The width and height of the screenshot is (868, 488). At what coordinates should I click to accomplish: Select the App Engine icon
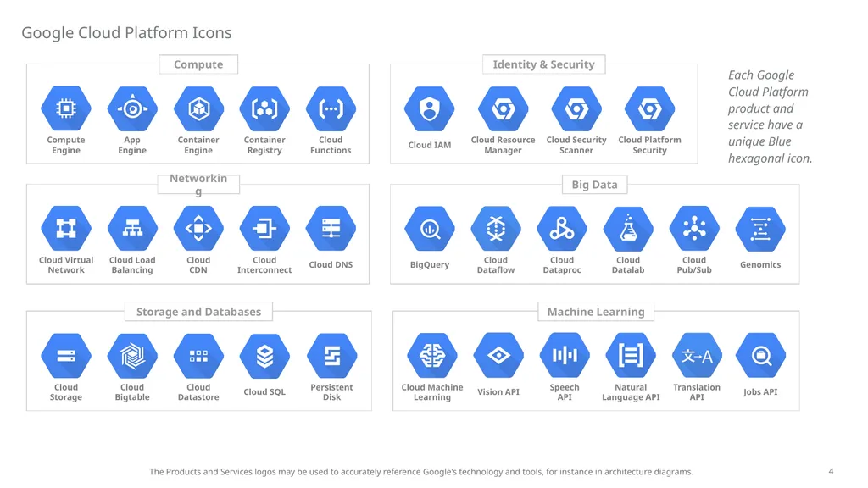(x=132, y=108)
